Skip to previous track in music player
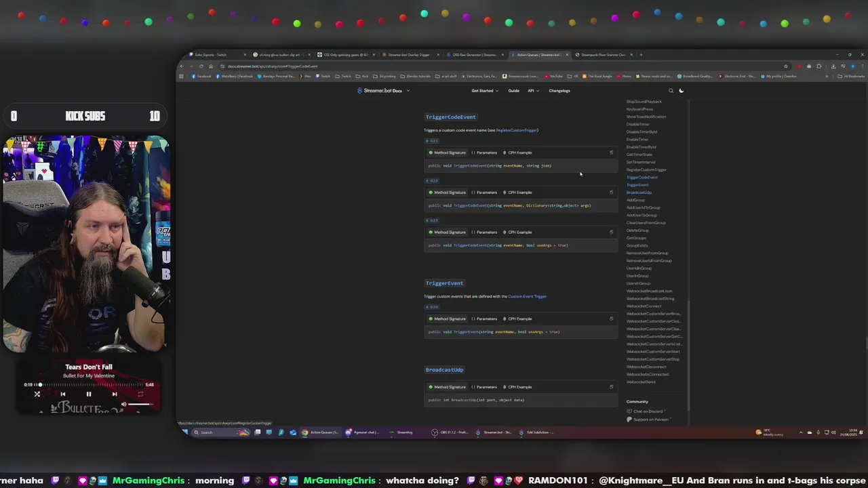868x488 pixels. pos(63,394)
